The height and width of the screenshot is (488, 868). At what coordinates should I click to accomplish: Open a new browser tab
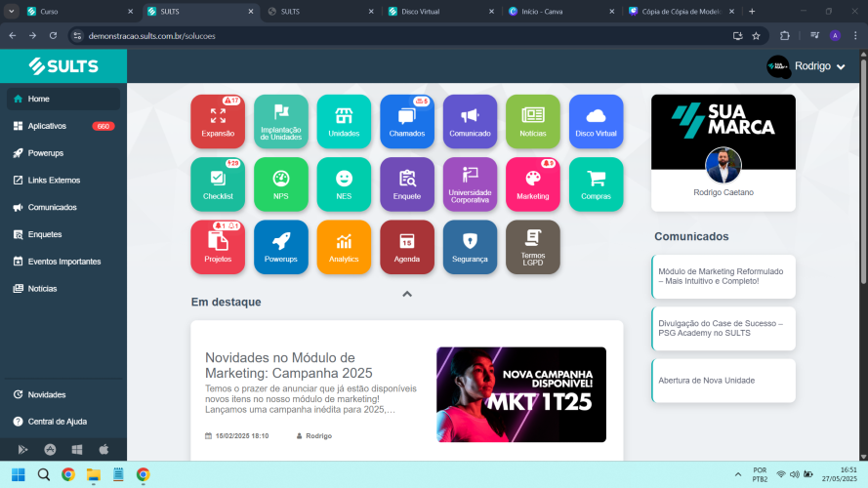tap(752, 11)
